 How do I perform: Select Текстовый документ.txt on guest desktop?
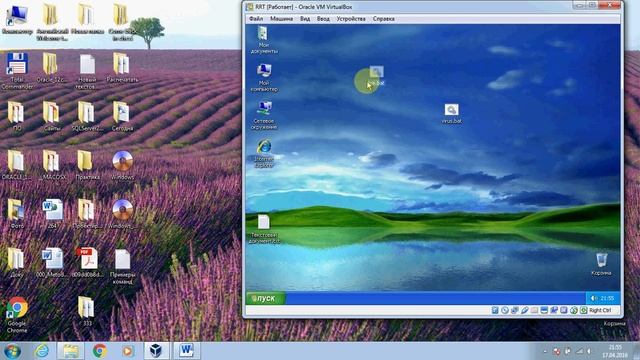[264, 229]
